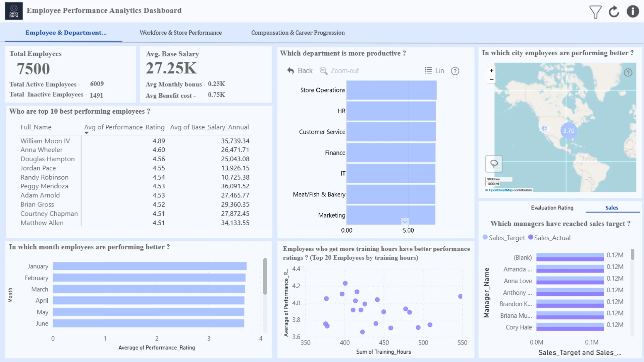Open department chart help question icon
Screen dimensions: 644x362
click(455, 71)
